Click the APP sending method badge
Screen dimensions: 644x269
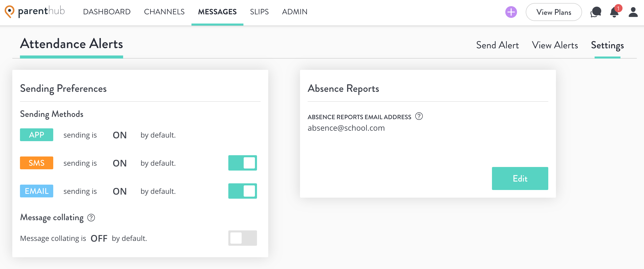pos(37,135)
